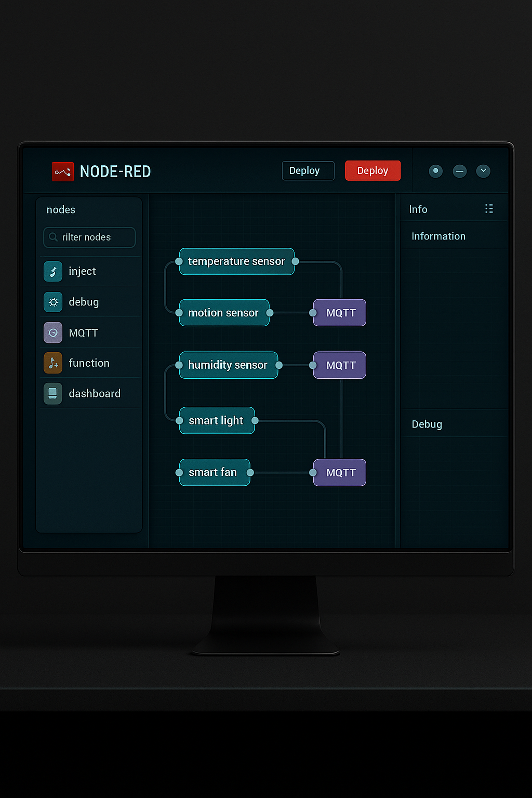Expand the chevron-down menu in header

[x=483, y=171]
